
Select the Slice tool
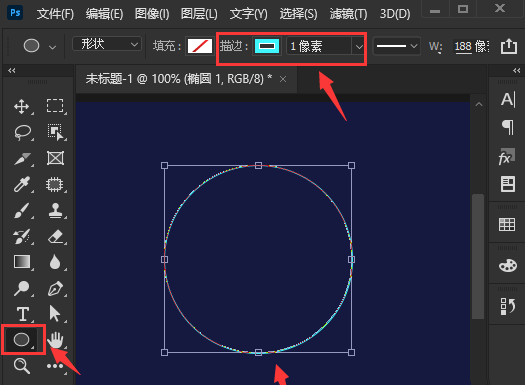coord(22,159)
